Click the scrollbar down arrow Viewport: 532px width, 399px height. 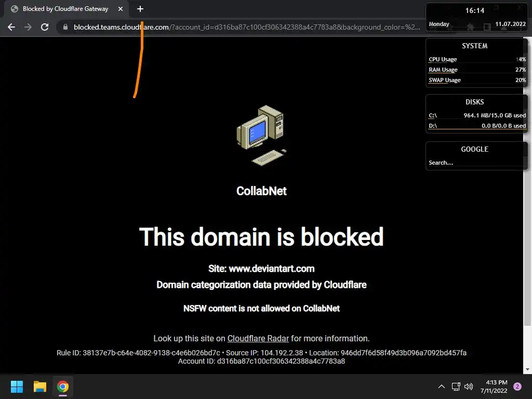tap(527, 369)
